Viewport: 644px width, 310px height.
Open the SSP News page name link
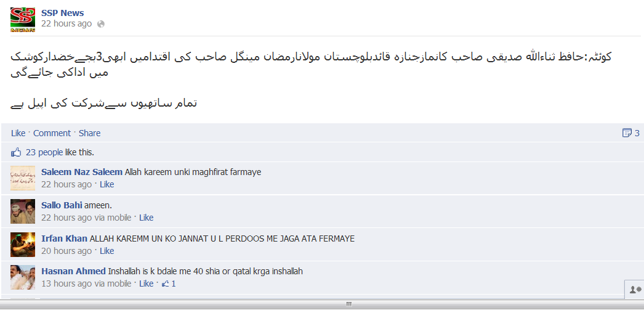(62, 13)
